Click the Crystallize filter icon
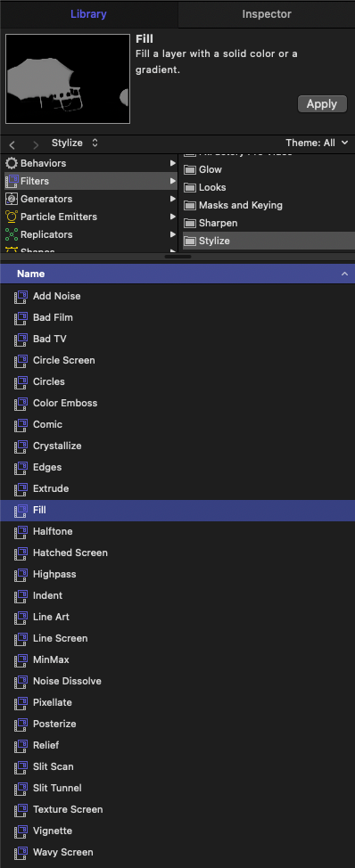Screen dimensions: 355x868 [x=21, y=446]
